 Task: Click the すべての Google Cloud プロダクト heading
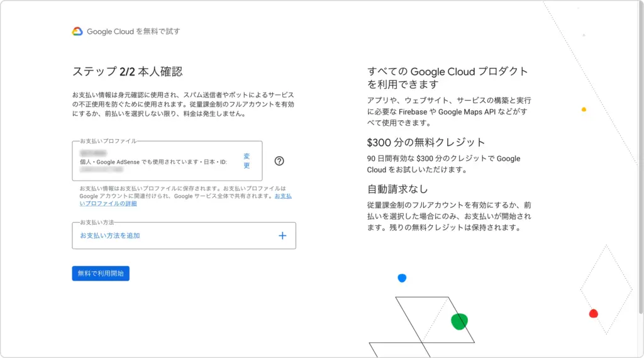(447, 77)
